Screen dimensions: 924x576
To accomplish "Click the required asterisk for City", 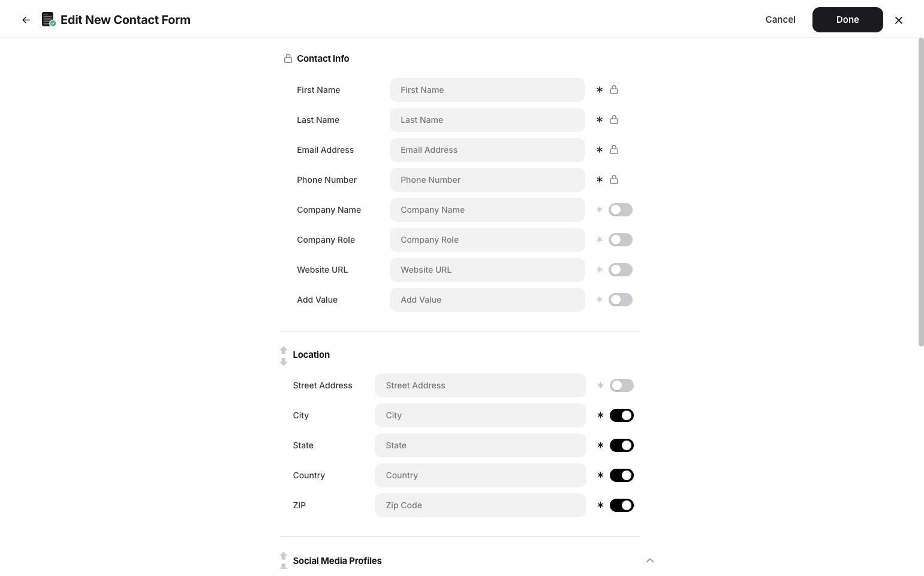I will tap(600, 415).
